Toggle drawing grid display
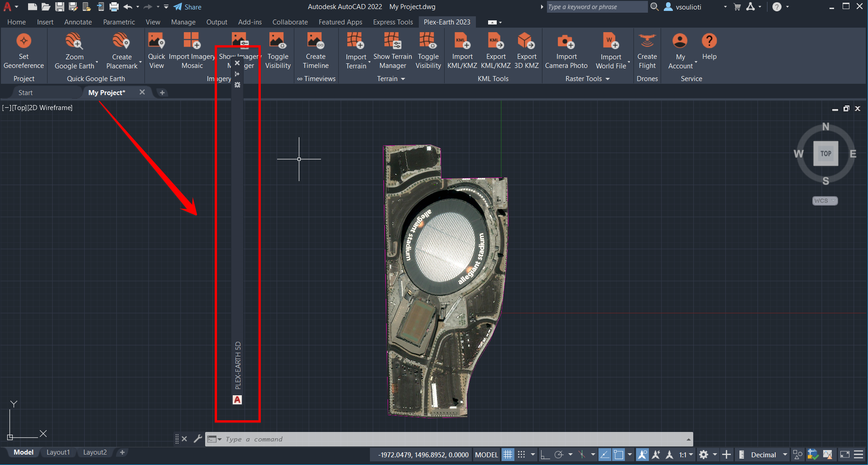 508,455
